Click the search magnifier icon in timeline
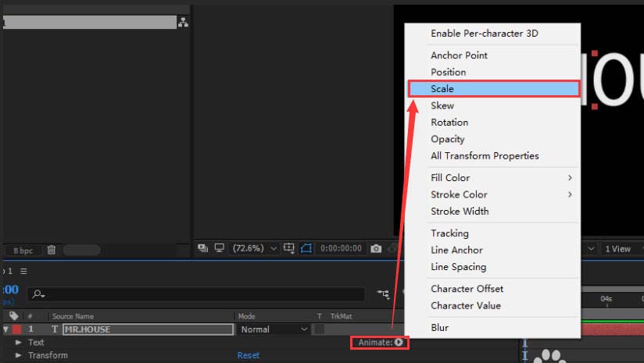The image size is (644, 363). pyautogui.click(x=38, y=294)
